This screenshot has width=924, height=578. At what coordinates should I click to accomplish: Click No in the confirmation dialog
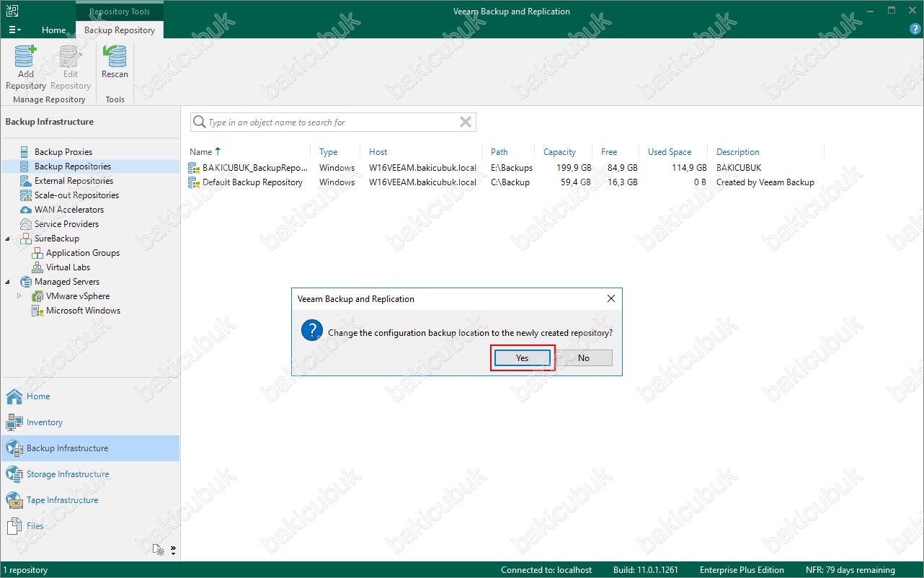[x=584, y=358]
